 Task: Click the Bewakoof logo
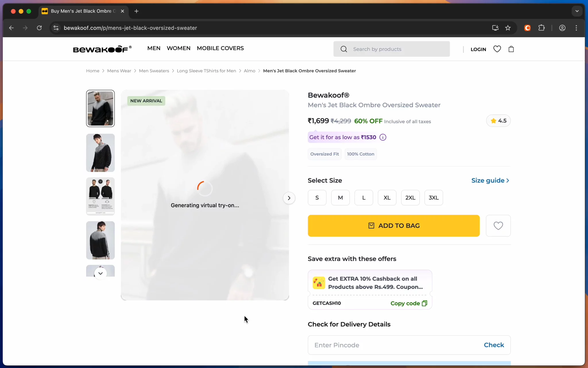point(102,49)
